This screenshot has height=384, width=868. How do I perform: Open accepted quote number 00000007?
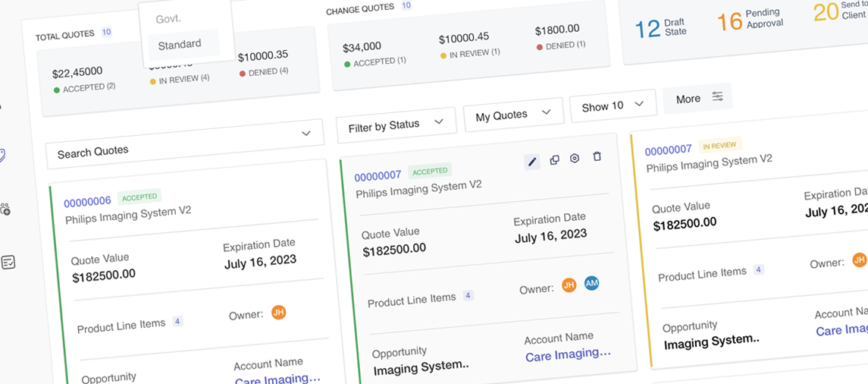coord(378,177)
